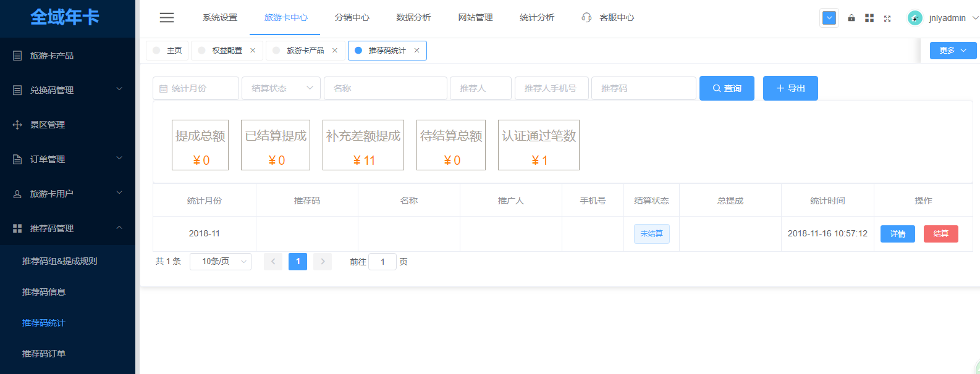Open 推荐码信息 in sidebar
This screenshot has height=374, width=980.
(x=44, y=292)
